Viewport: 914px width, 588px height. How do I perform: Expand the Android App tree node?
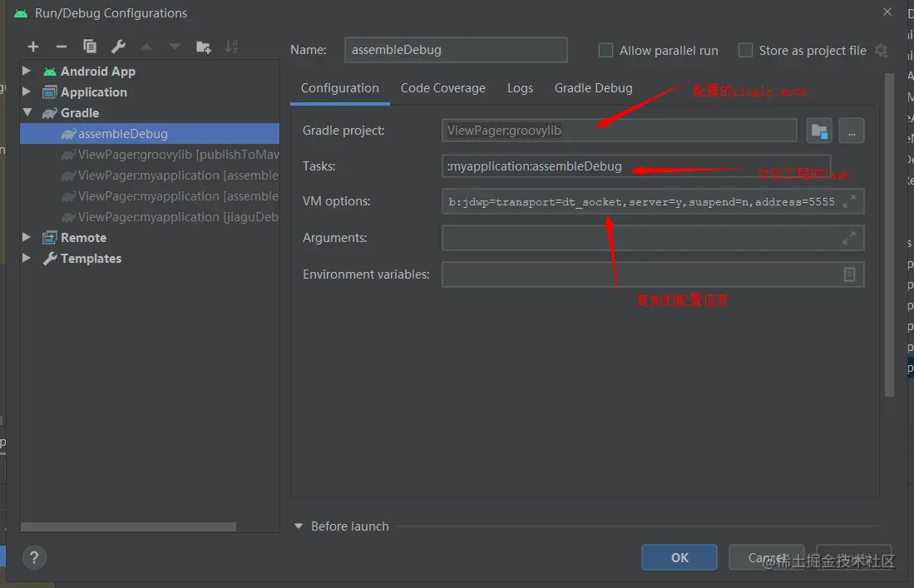pos(27,72)
